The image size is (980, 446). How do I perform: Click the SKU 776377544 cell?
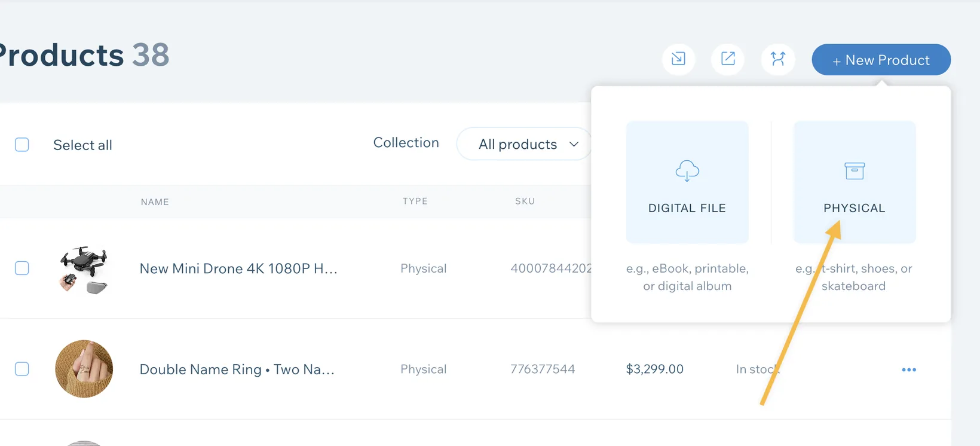pos(543,369)
